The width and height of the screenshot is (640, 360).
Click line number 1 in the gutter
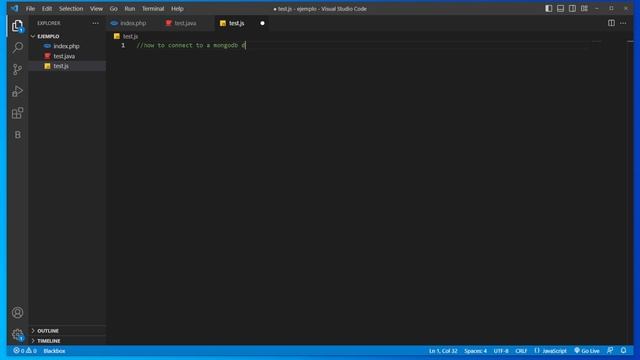click(123, 45)
